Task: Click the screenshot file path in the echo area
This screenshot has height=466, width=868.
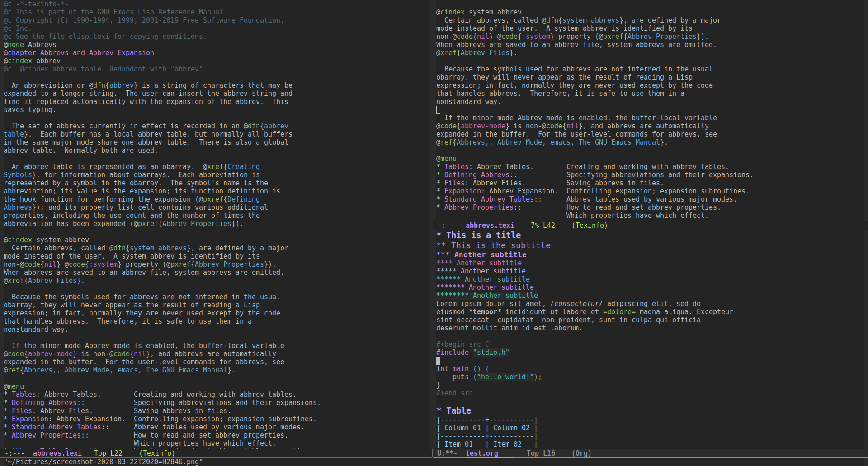Action: click(103, 461)
